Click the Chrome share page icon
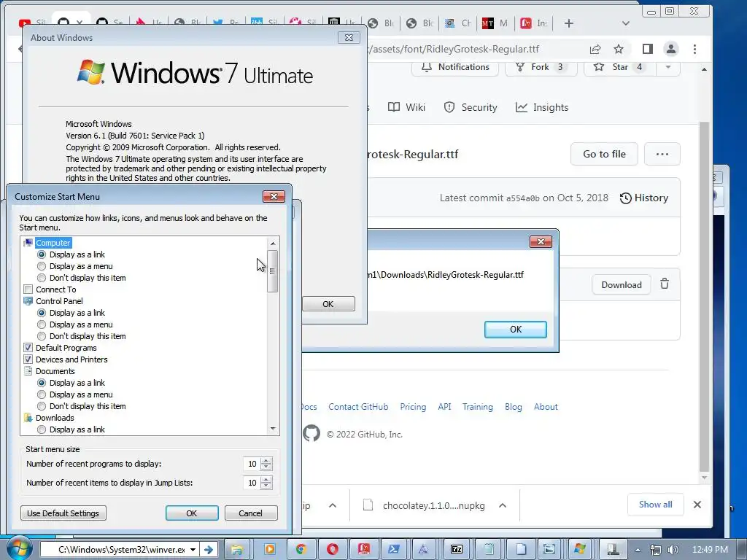Viewport: 747px width, 560px height. tap(595, 49)
